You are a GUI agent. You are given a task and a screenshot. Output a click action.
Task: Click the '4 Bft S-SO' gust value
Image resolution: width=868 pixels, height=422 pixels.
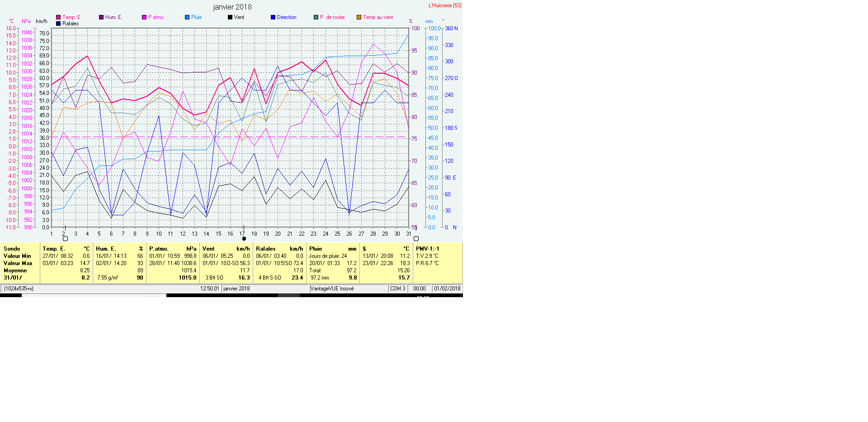[270, 278]
